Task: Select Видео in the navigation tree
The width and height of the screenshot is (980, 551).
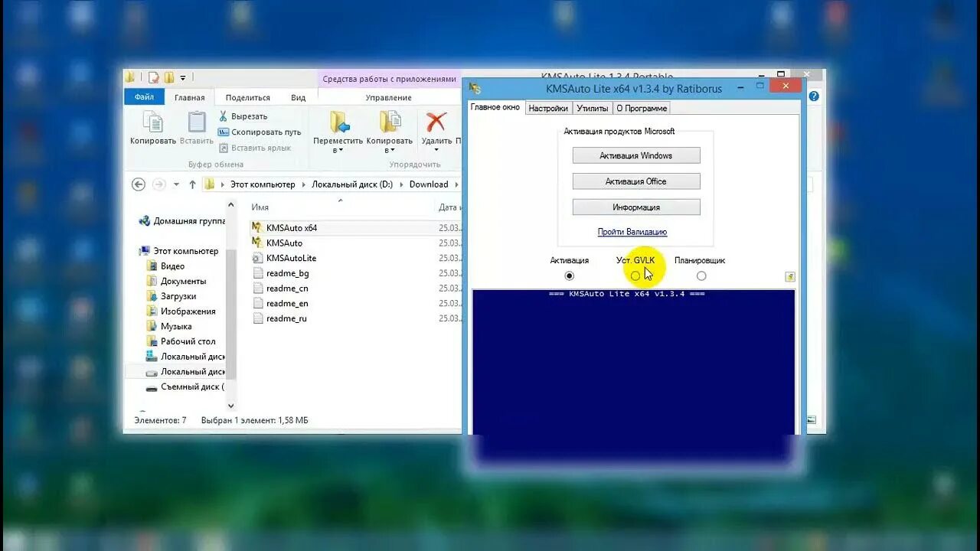Action: 172,266
